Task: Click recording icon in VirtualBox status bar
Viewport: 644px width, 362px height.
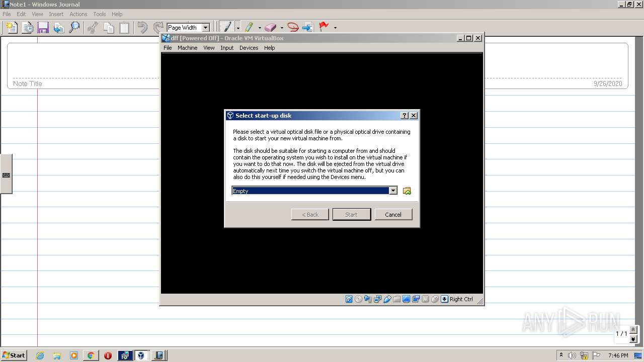Action: point(416,299)
